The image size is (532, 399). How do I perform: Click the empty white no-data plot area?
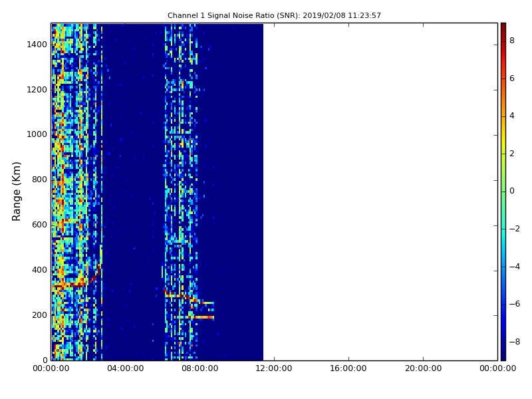coord(380,192)
